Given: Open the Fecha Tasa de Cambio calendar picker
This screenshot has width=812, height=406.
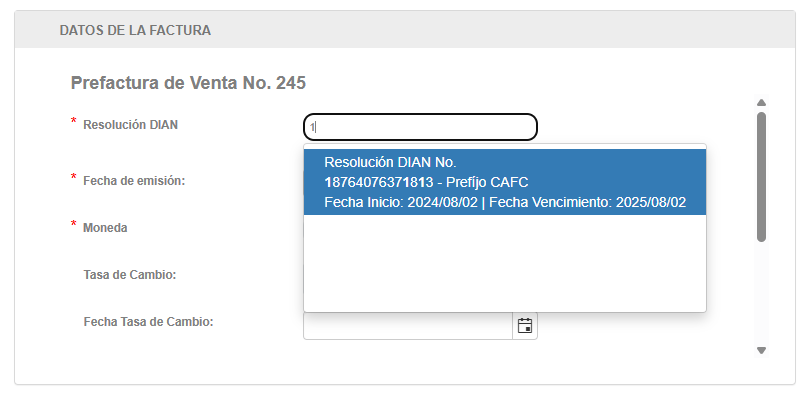Looking at the screenshot, I should coord(524,325).
